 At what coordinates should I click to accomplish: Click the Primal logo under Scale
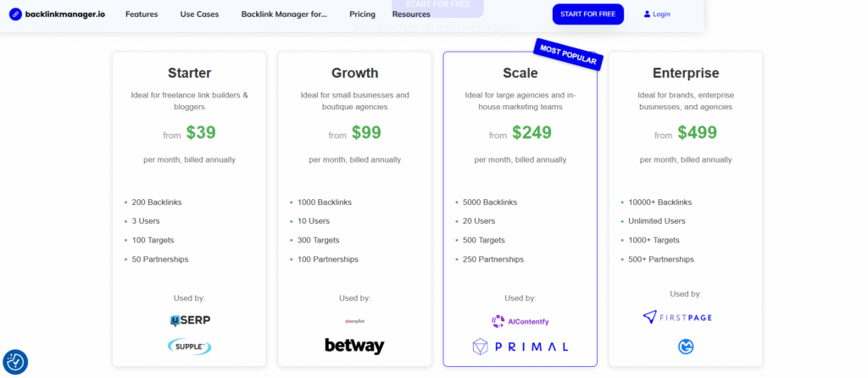(520, 347)
